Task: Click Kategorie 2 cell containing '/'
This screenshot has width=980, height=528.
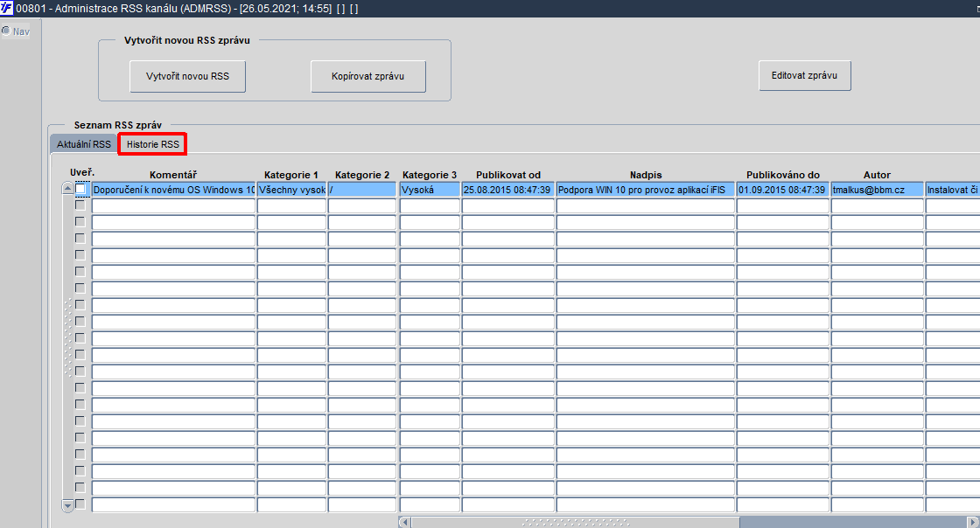Action: click(362, 190)
